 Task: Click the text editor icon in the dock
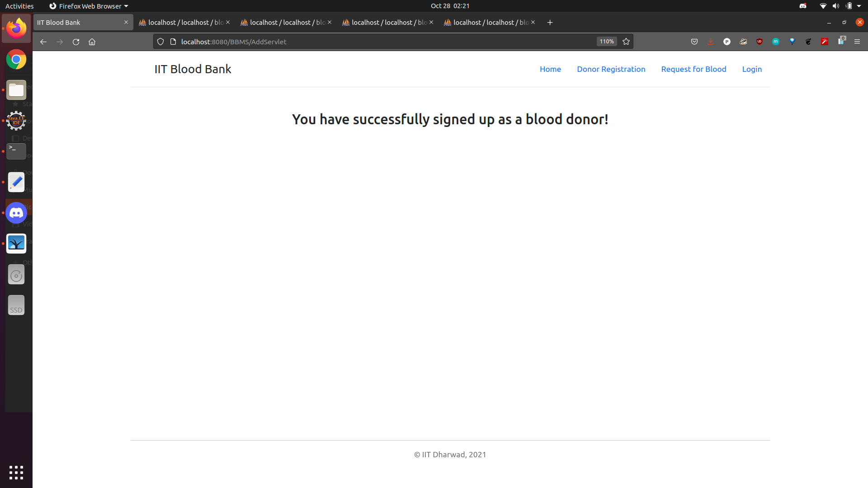[16, 182]
